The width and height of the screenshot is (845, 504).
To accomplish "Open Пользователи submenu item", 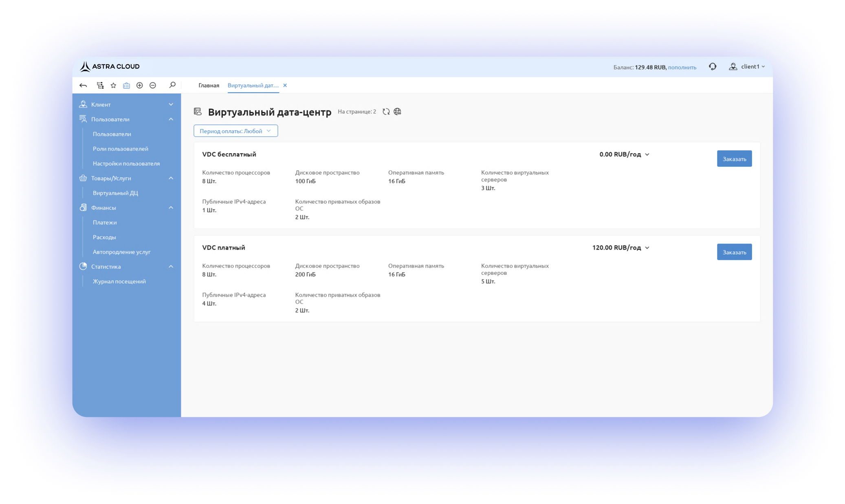I will (112, 134).
